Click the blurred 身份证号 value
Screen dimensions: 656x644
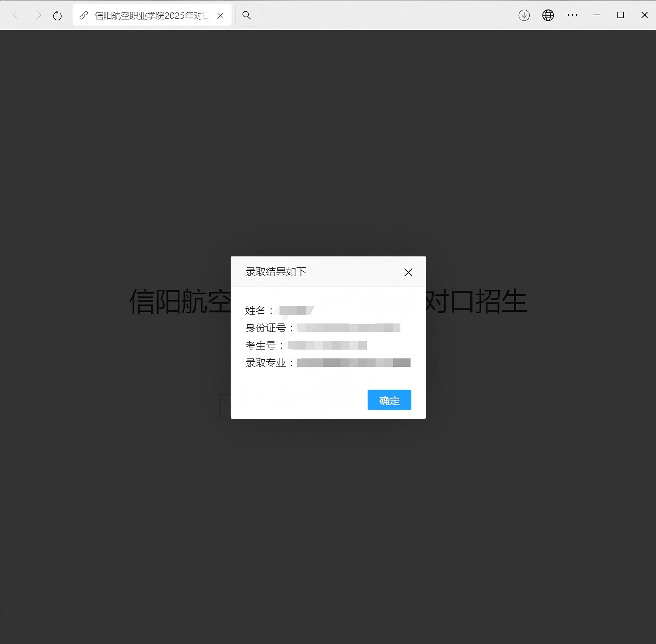click(x=348, y=328)
